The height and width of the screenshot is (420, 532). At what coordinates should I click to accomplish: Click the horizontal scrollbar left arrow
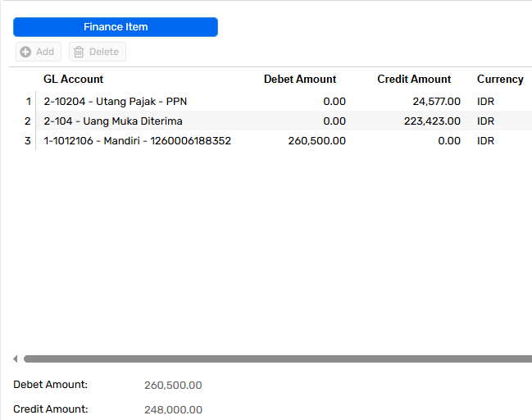tap(16, 358)
